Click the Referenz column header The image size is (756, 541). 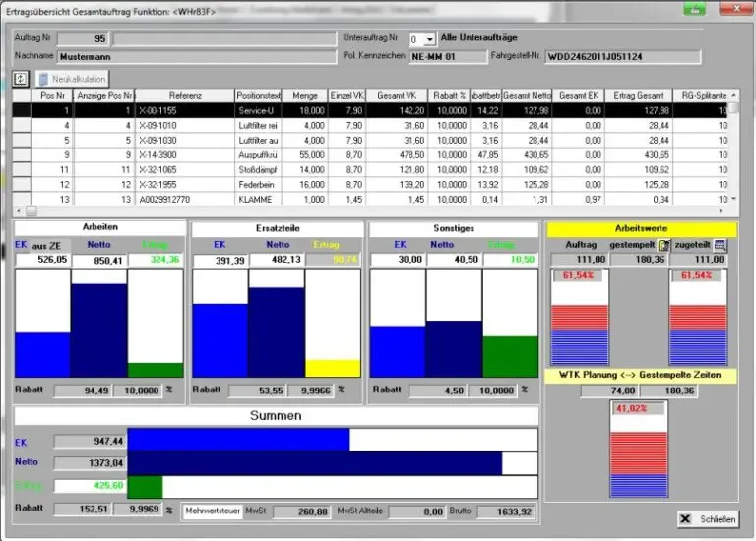tap(185, 95)
